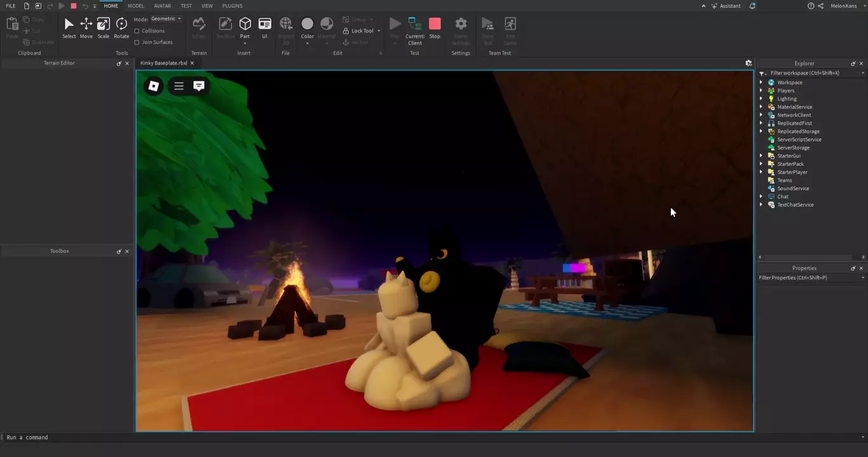Choose the Rotate tool
The image size is (868, 457).
coord(121,28)
